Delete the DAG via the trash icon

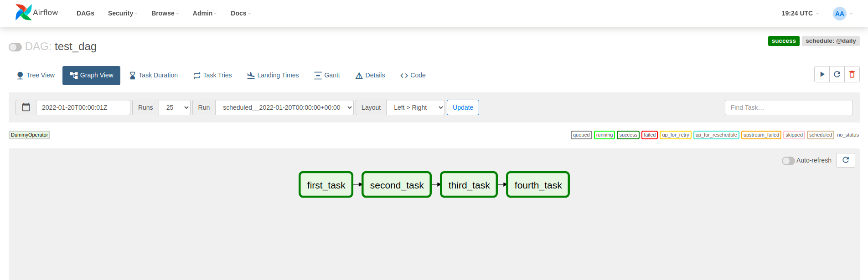[x=852, y=74]
